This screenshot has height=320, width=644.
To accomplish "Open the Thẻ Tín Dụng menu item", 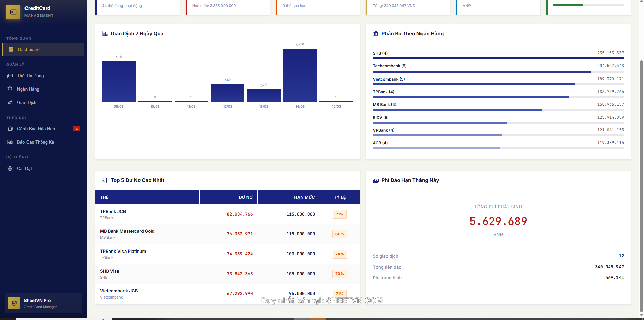I will (31, 76).
